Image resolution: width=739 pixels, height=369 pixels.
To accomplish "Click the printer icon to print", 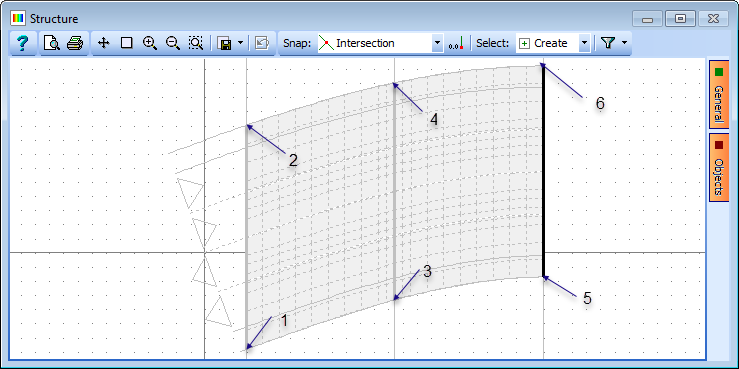I will tap(74, 43).
